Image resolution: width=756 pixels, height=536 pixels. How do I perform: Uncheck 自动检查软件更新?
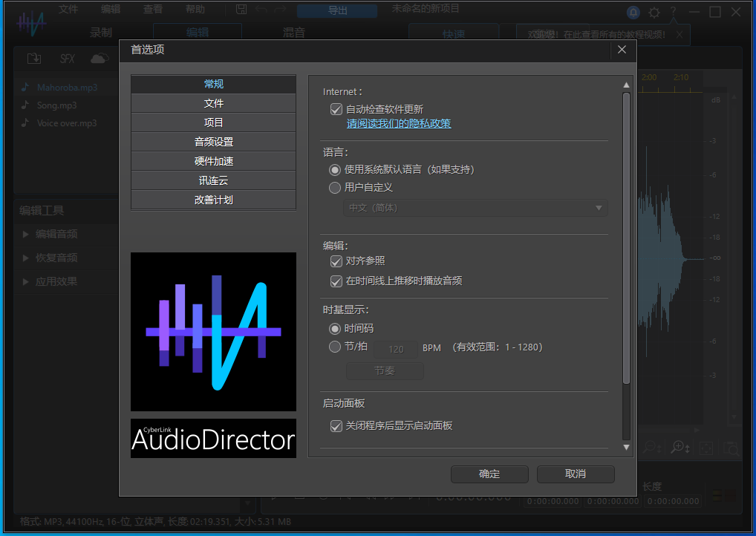tap(336, 108)
